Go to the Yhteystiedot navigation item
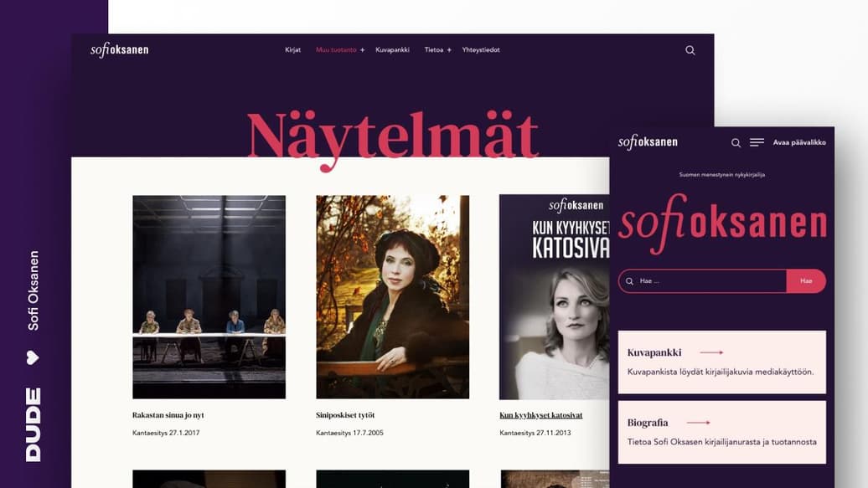This screenshot has height=488, width=868. (481, 49)
